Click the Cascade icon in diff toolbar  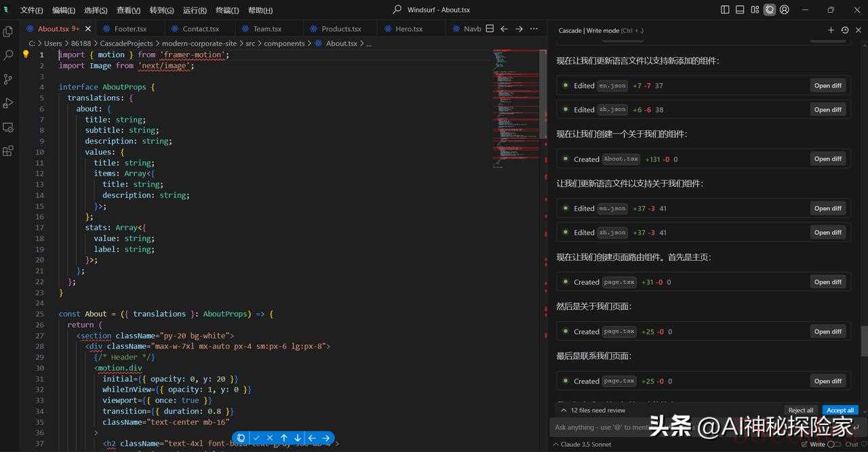[x=241, y=438]
